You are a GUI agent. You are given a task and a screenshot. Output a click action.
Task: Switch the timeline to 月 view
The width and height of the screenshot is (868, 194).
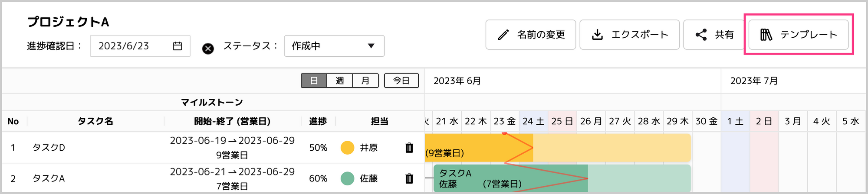365,81
